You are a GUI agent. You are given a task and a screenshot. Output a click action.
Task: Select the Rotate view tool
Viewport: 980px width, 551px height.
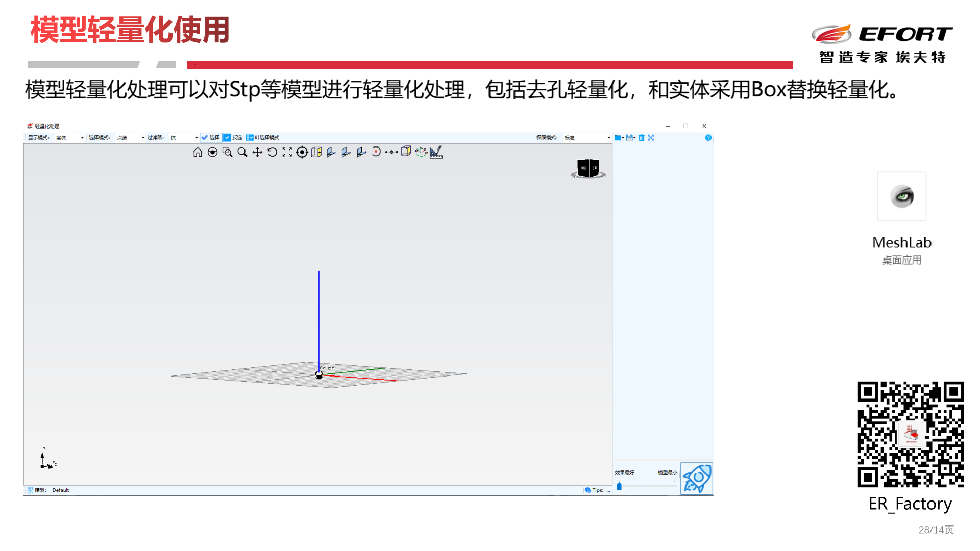(x=272, y=152)
